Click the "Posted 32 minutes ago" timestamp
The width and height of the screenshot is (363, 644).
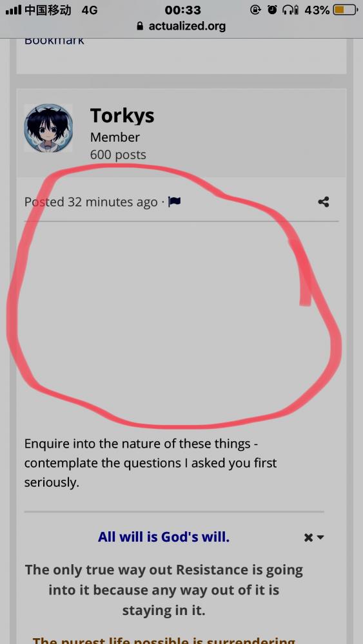pyautogui.click(x=91, y=202)
